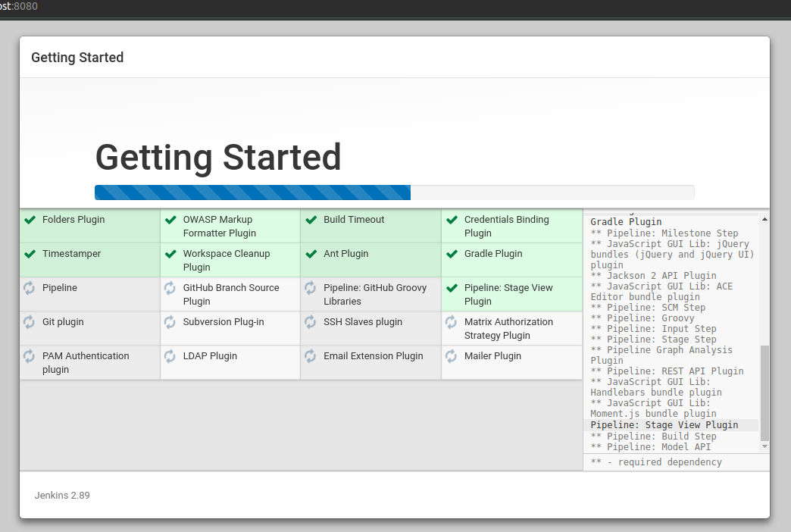791x532 pixels.
Task: Click the pending icon for GitHub Branch Source Plugin
Action: click(170, 288)
